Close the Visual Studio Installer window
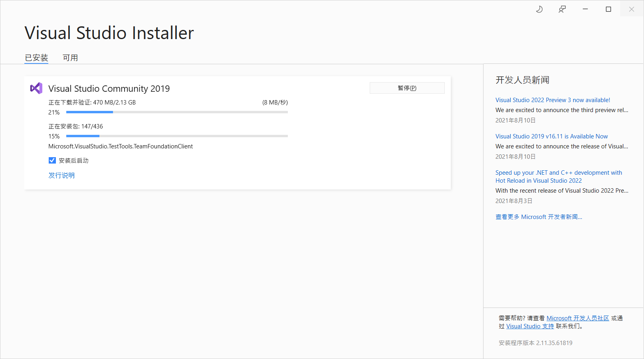 632,9
